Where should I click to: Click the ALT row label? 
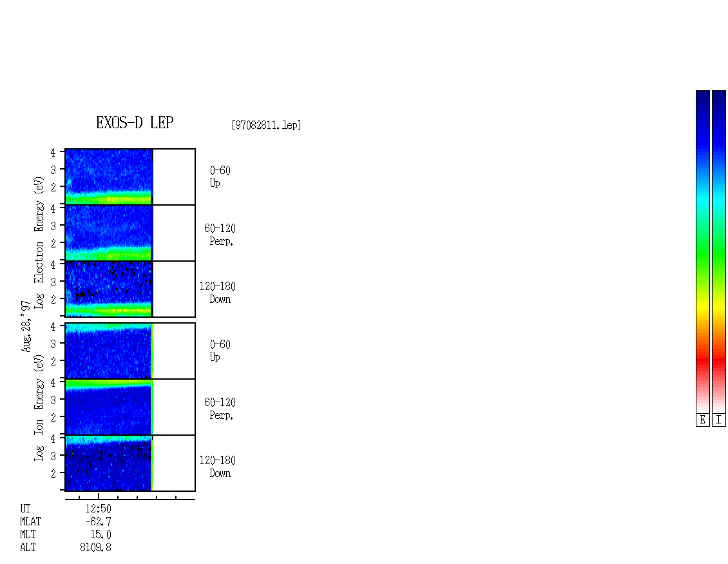click(x=28, y=547)
